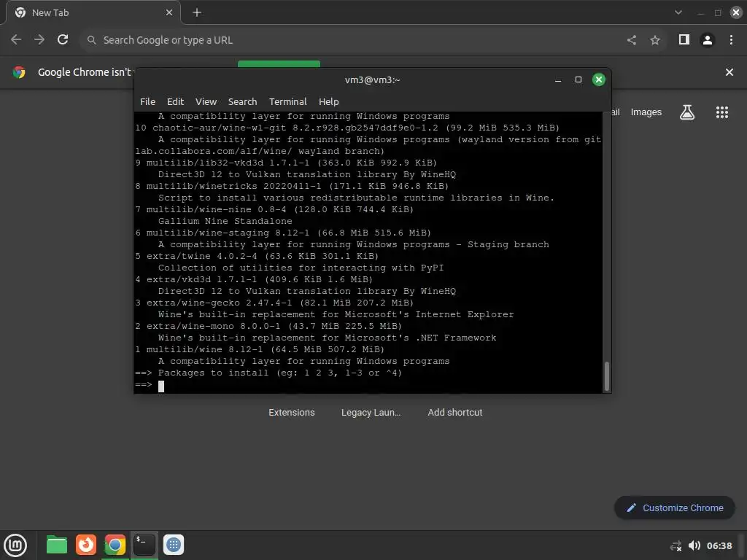Close the terminal with green X button
This screenshot has height=560, width=747.
tap(599, 79)
